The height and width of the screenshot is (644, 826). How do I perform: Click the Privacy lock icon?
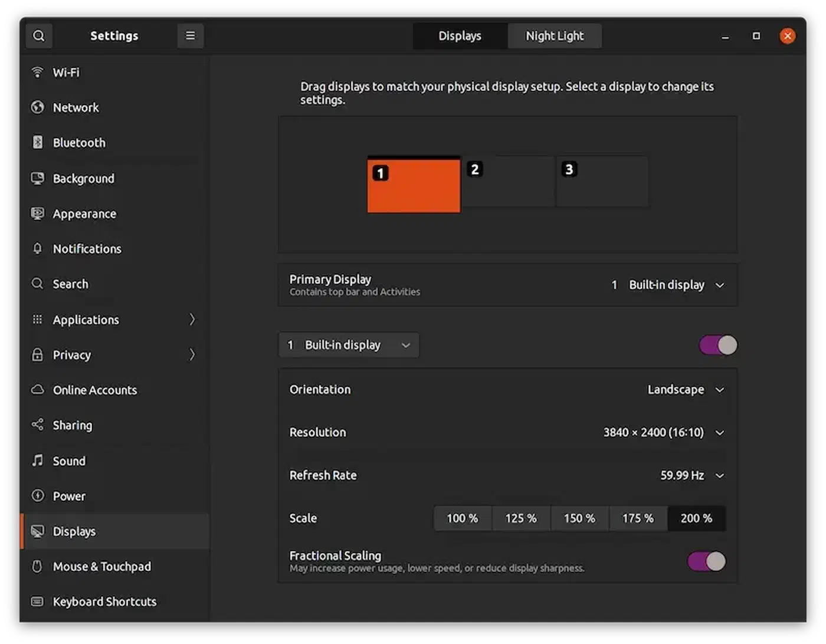pos(37,354)
